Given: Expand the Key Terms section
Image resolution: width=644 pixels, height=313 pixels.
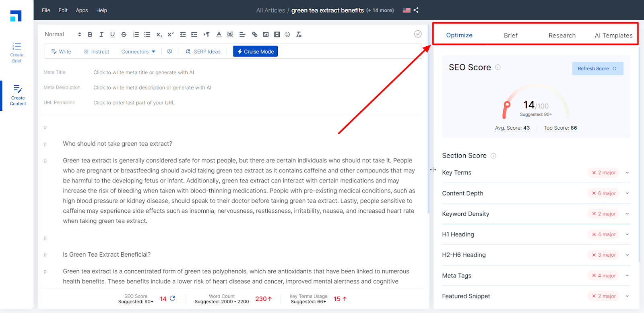Looking at the screenshot, I should tap(536, 173).
